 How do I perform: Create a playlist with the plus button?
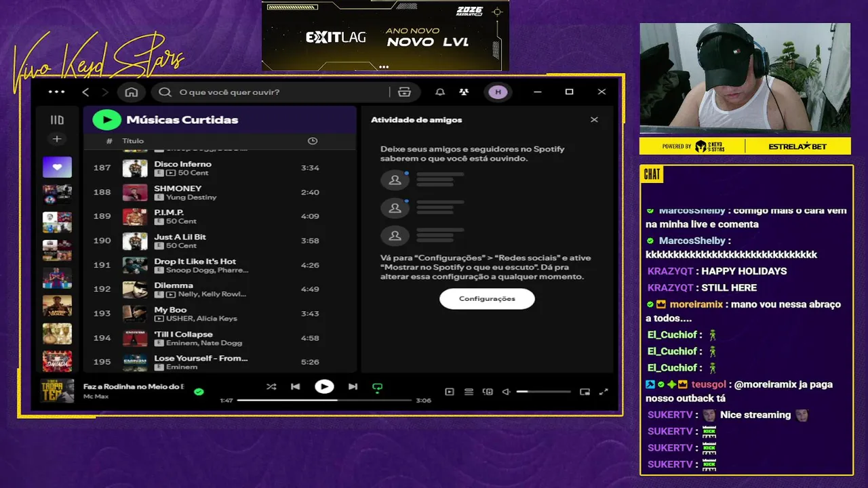tap(57, 139)
